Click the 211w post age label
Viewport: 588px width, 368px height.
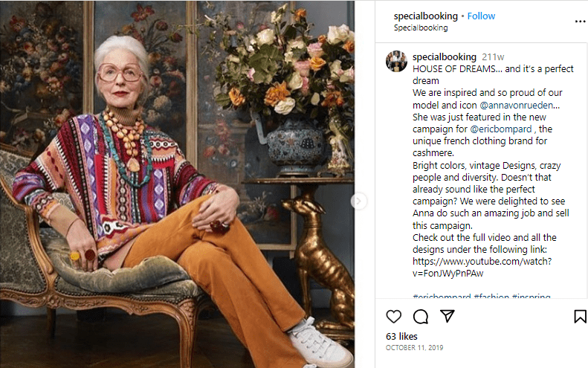[493, 57]
